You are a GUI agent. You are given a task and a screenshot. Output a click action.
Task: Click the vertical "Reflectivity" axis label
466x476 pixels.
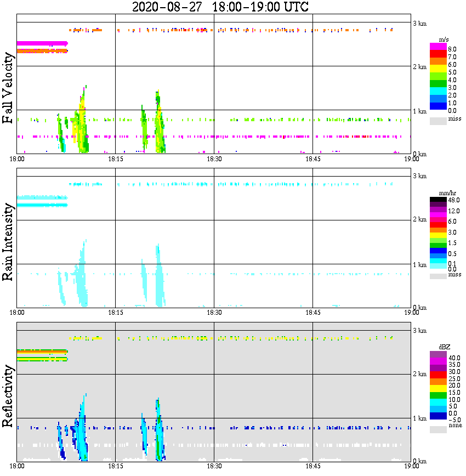pos(8,396)
